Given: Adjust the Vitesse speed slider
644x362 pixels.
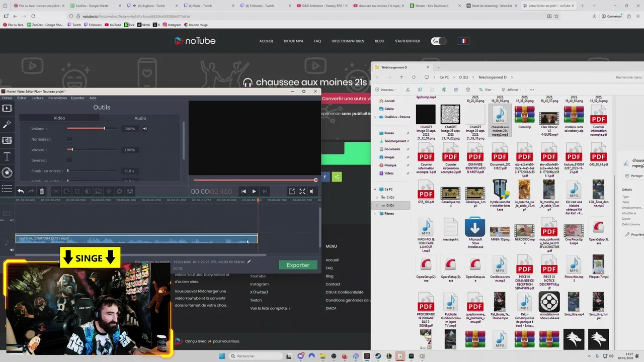Looking at the screenshot, I should (93, 150).
